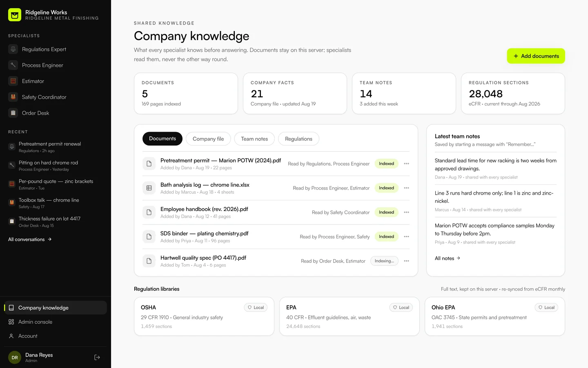The width and height of the screenshot is (588, 368).
Task: Click the log out icon beside Dana Reyes
Action: [x=97, y=357]
